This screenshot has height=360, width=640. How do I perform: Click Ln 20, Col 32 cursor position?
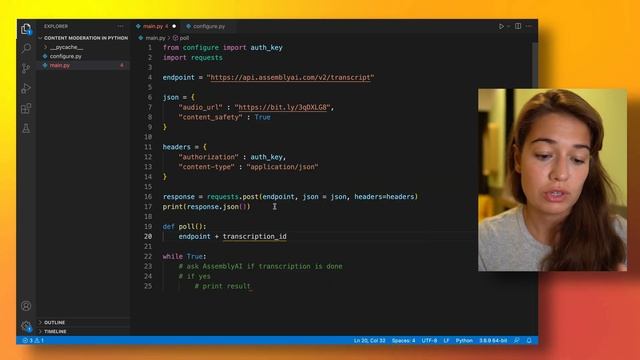click(x=369, y=340)
